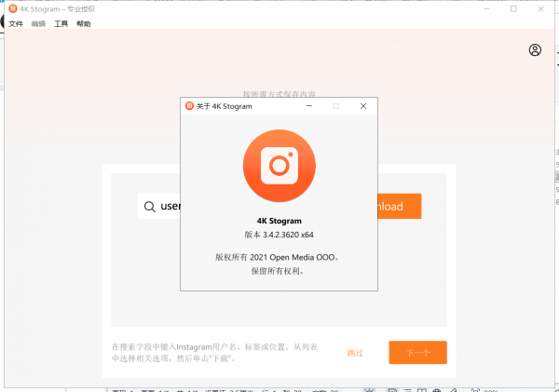
Task: Maximize the main 4K Stogram window
Action: point(513,9)
